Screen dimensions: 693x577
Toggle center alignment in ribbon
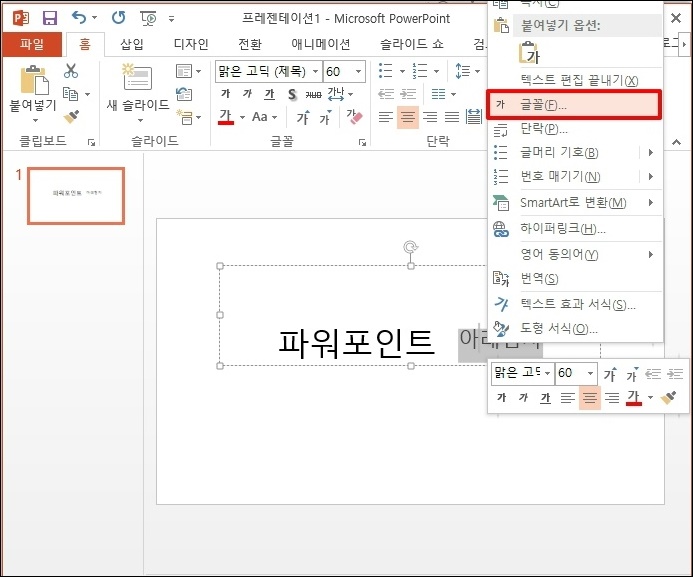pos(407,117)
